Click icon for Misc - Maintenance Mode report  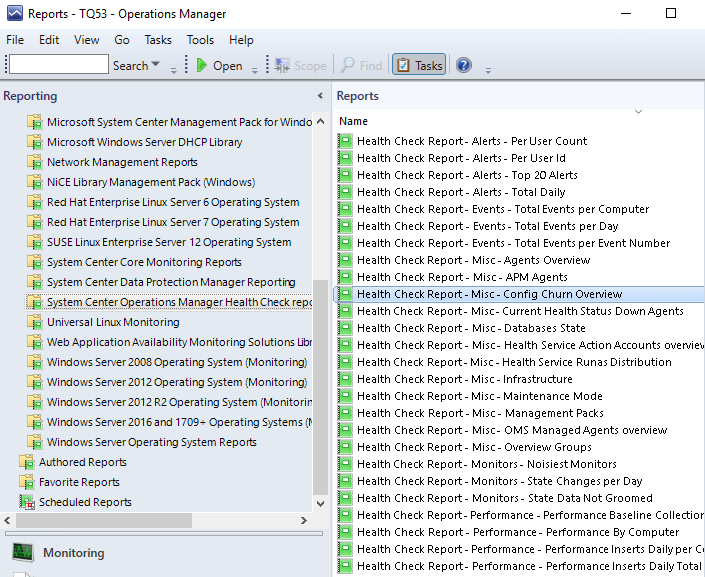345,396
